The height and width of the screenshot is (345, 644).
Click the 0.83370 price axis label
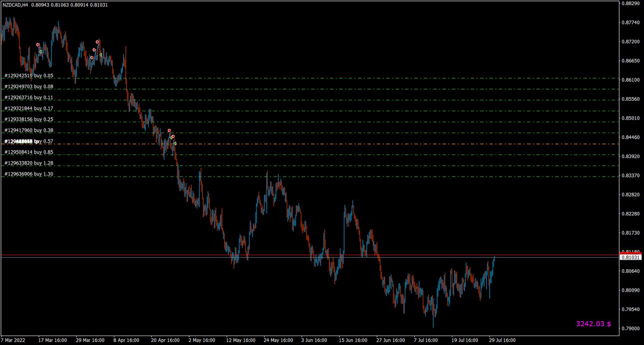630,175
